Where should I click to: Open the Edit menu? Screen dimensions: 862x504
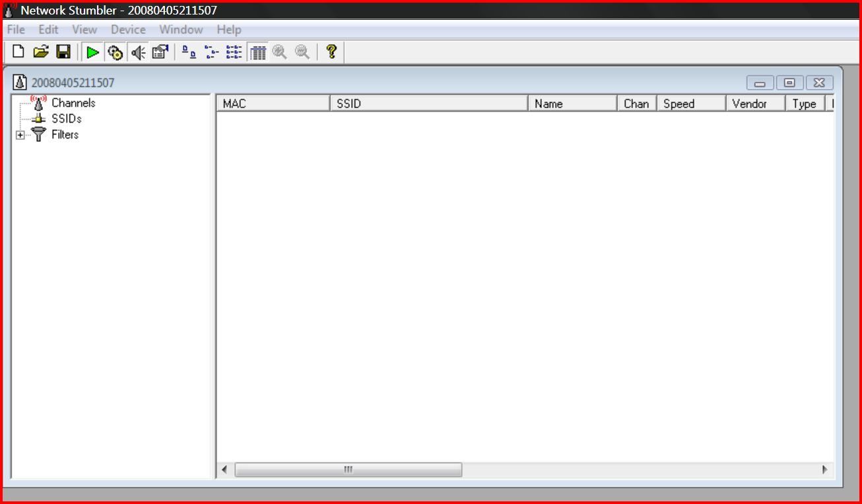tap(48, 30)
